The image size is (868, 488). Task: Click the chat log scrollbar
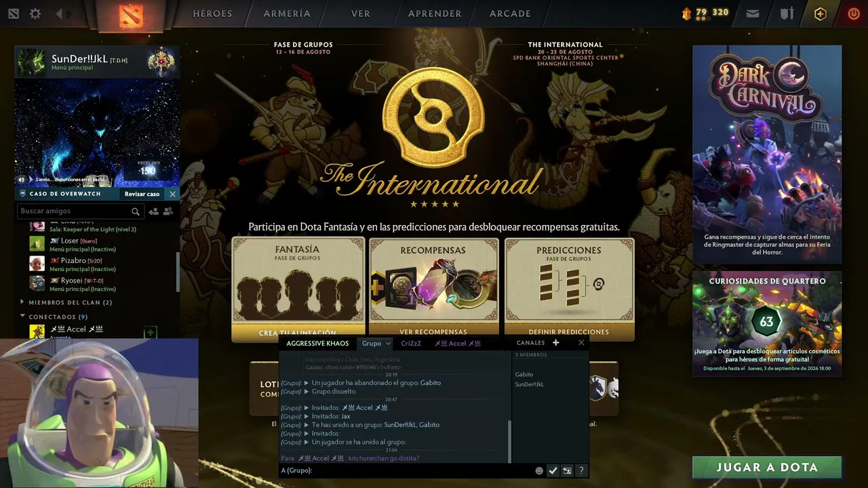509,441
